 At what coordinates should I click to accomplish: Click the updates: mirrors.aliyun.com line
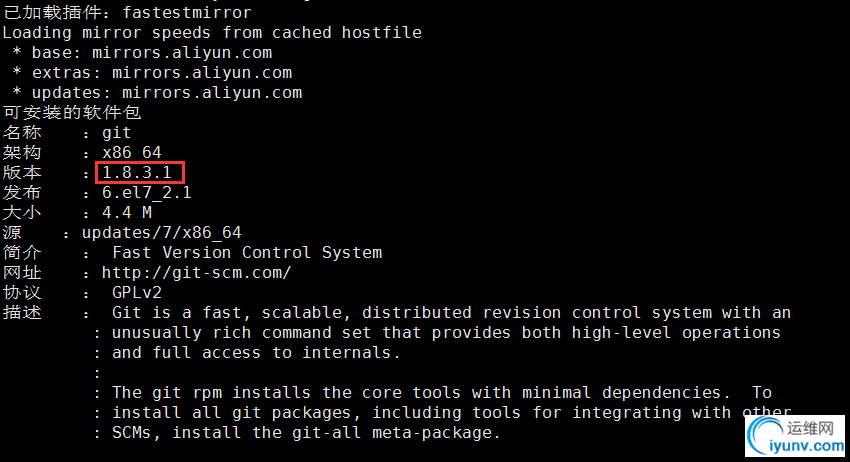coord(157,93)
